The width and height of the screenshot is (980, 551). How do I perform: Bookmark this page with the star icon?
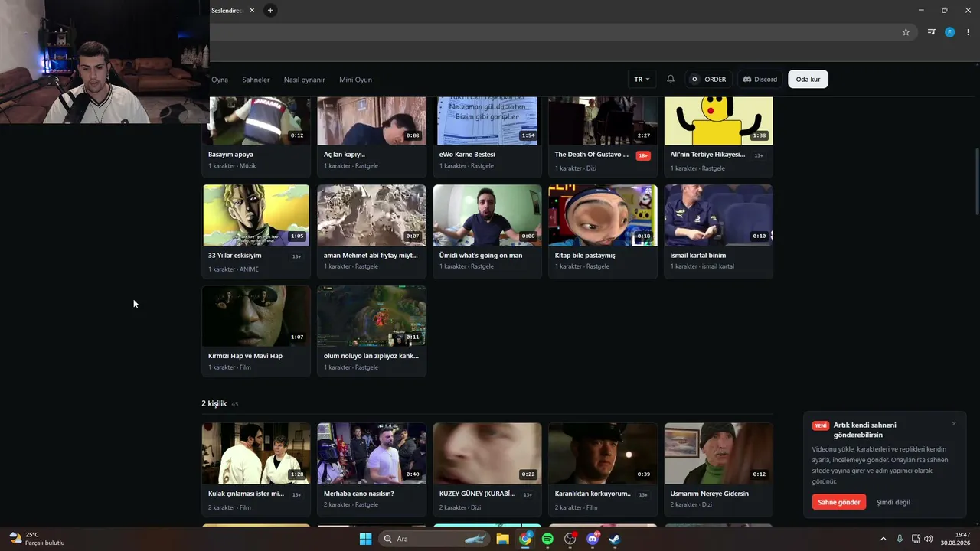(906, 32)
